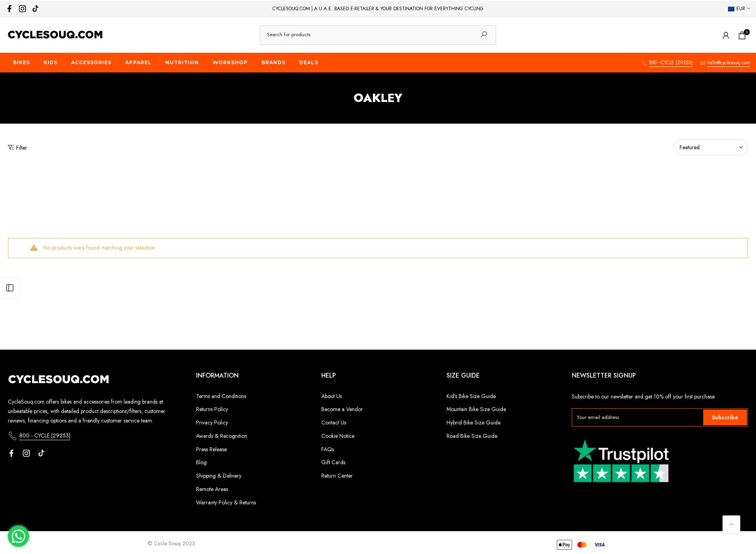Open Shipping & Delivery info
This screenshot has width=756, height=554.
click(219, 476)
